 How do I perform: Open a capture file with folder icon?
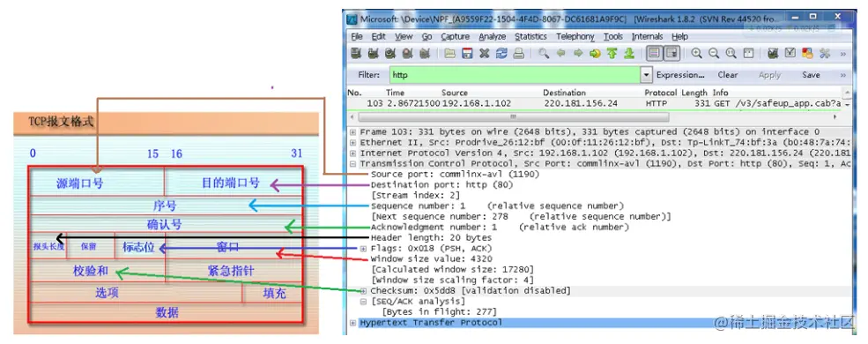[x=450, y=54]
